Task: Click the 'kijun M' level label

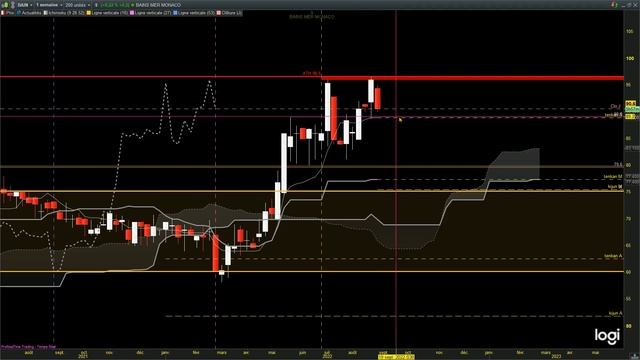Action: pyautogui.click(x=615, y=187)
